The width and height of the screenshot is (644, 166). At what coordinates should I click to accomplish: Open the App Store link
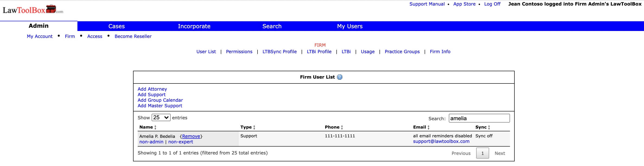point(464,4)
